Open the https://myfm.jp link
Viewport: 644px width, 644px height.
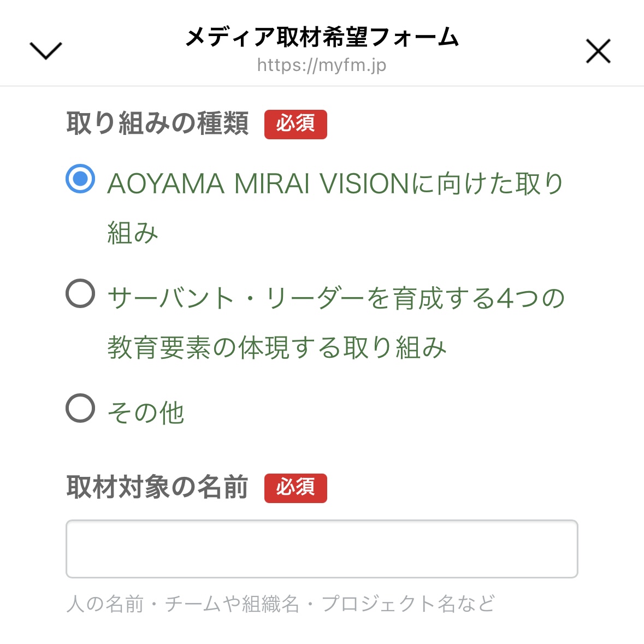pos(322,66)
